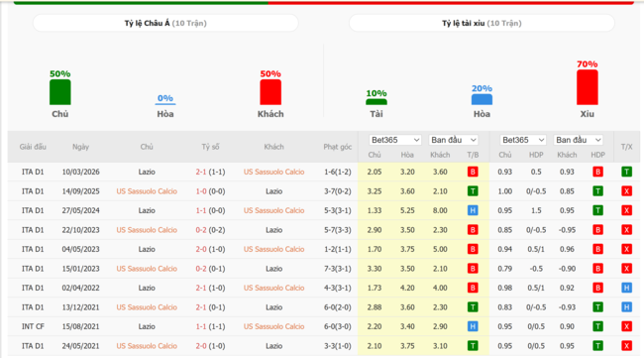Screen dimensions: 644x358
Task: Click HDP badge B for 02/04/2022 match
Action: [598, 288]
